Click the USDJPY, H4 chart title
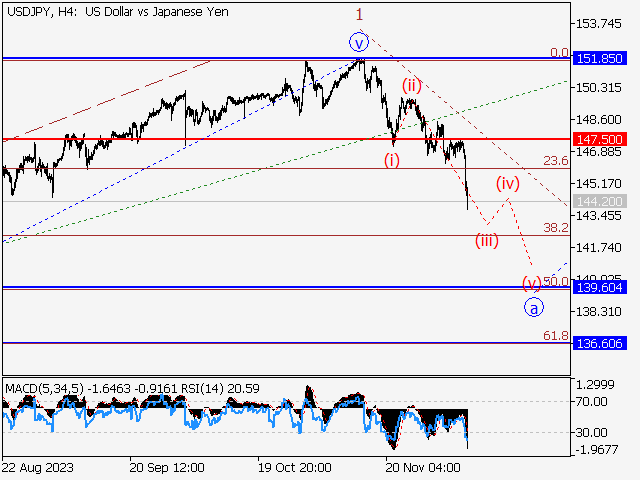The width and height of the screenshot is (640, 480). (x=118, y=12)
